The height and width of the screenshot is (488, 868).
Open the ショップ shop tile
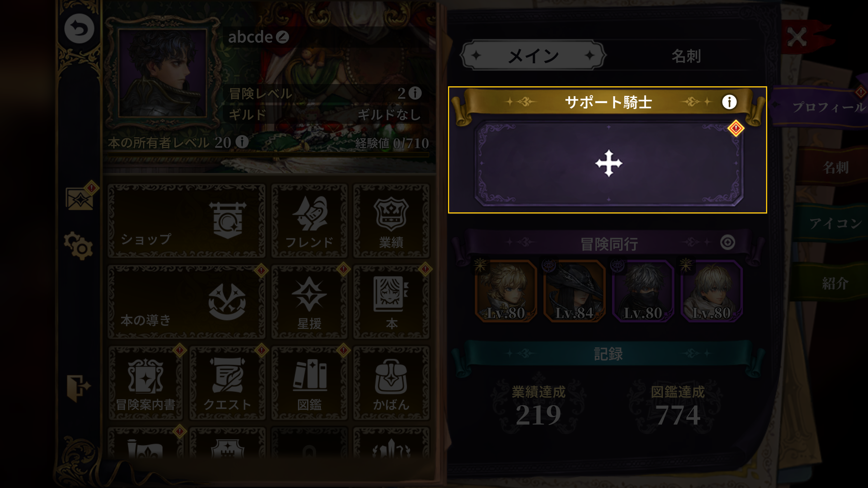point(186,221)
